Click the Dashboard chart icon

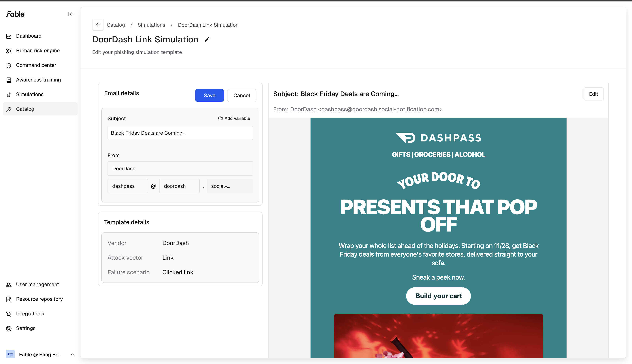point(9,36)
